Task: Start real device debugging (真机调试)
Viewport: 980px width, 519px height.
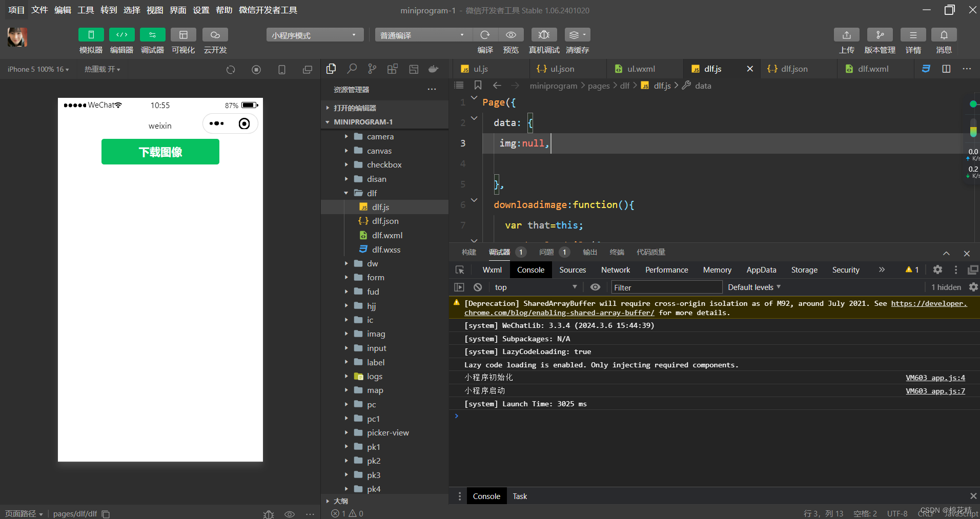Action: coord(544,35)
